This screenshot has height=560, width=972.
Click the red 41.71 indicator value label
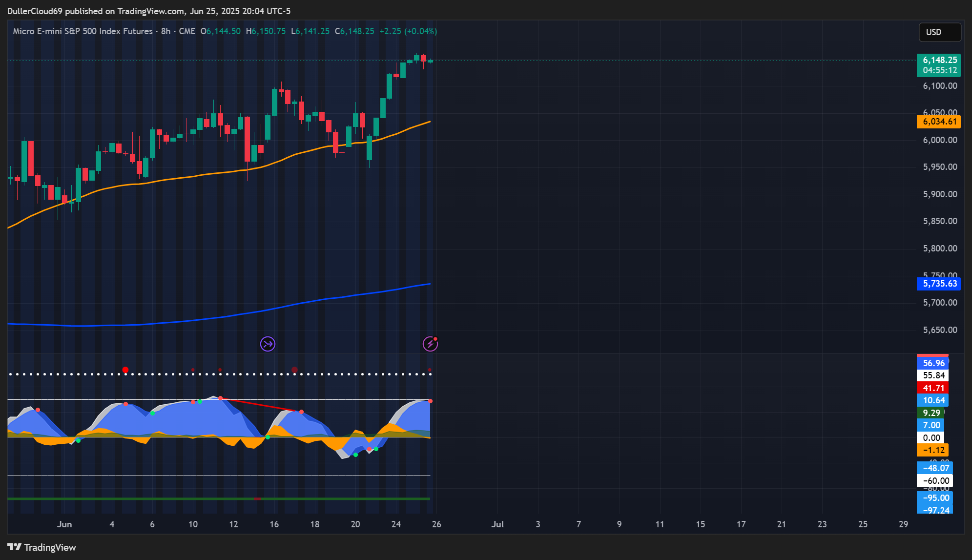(x=932, y=388)
